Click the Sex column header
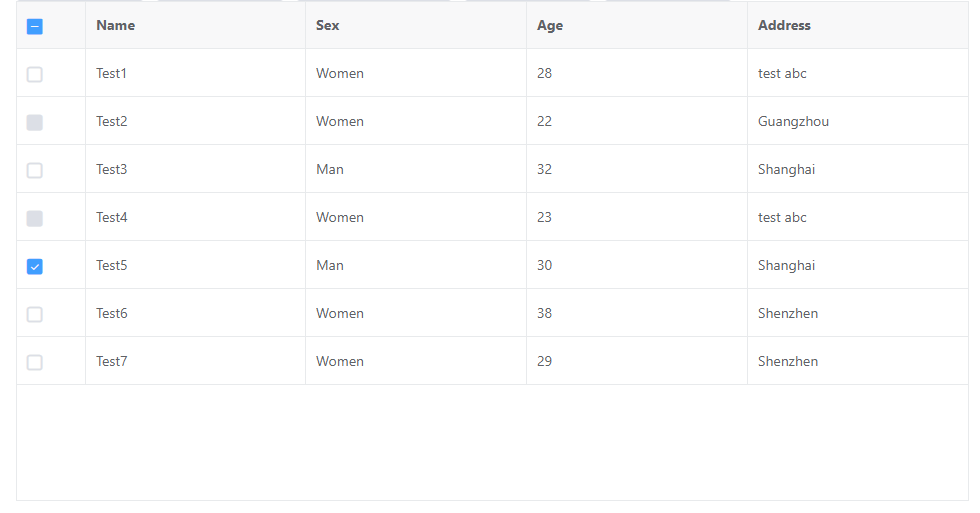 (328, 26)
